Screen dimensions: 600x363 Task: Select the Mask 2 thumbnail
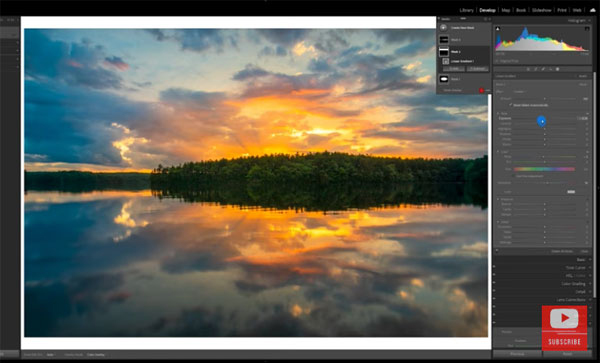444,51
